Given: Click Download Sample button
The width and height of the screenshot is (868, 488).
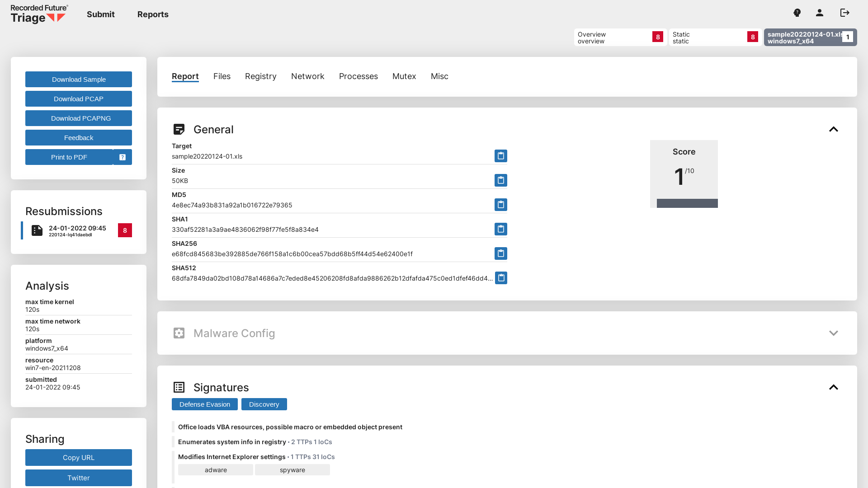Looking at the screenshot, I should (79, 80).
